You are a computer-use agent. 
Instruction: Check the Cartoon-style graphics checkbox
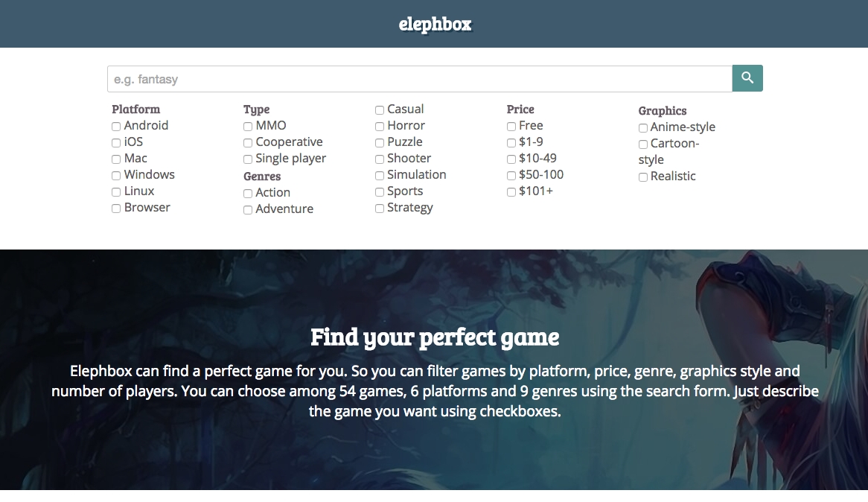[643, 144]
